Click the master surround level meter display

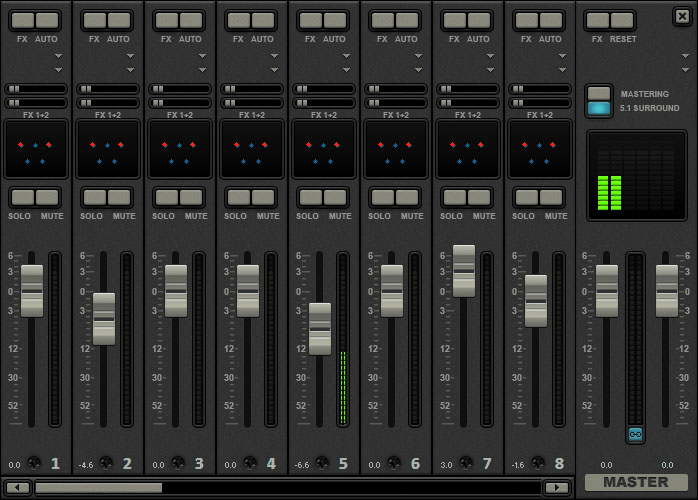click(637, 175)
